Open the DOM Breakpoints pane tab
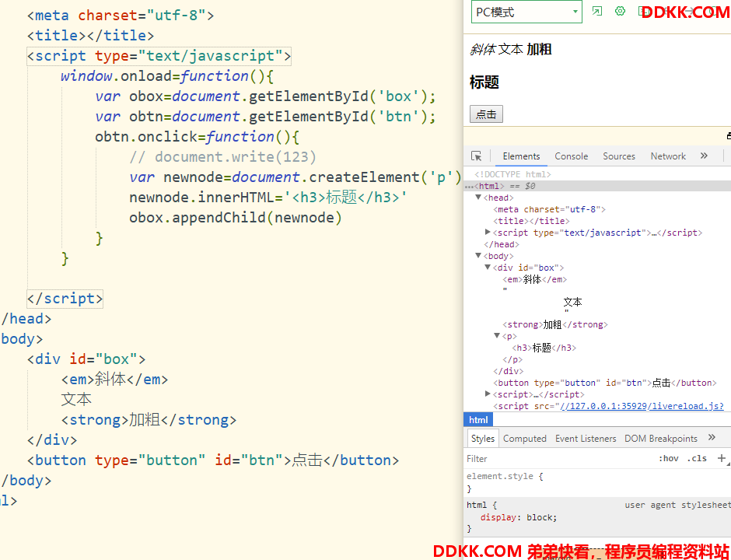The height and width of the screenshot is (560, 731). pyautogui.click(x=660, y=439)
